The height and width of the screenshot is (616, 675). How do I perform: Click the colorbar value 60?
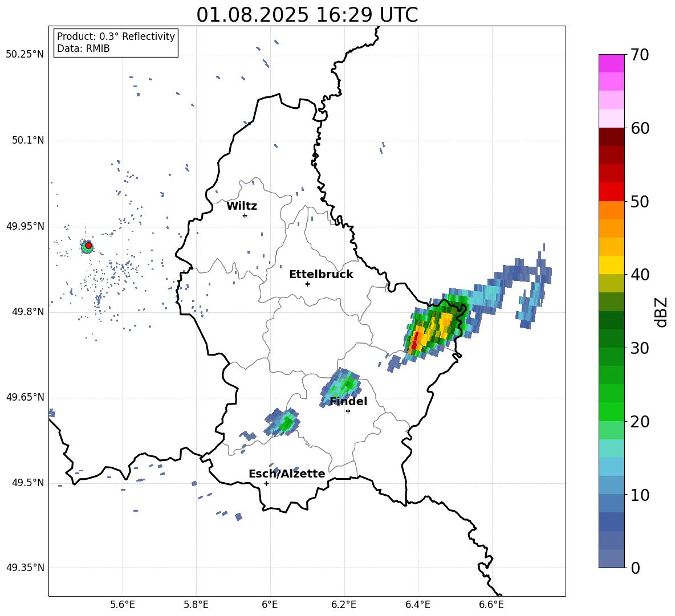(x=640, y=128)
